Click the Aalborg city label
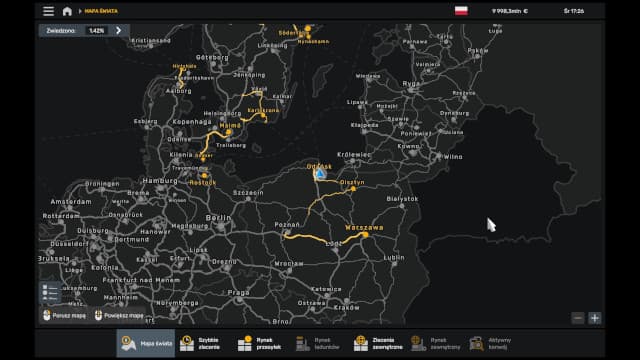 [x=179, y=91]
